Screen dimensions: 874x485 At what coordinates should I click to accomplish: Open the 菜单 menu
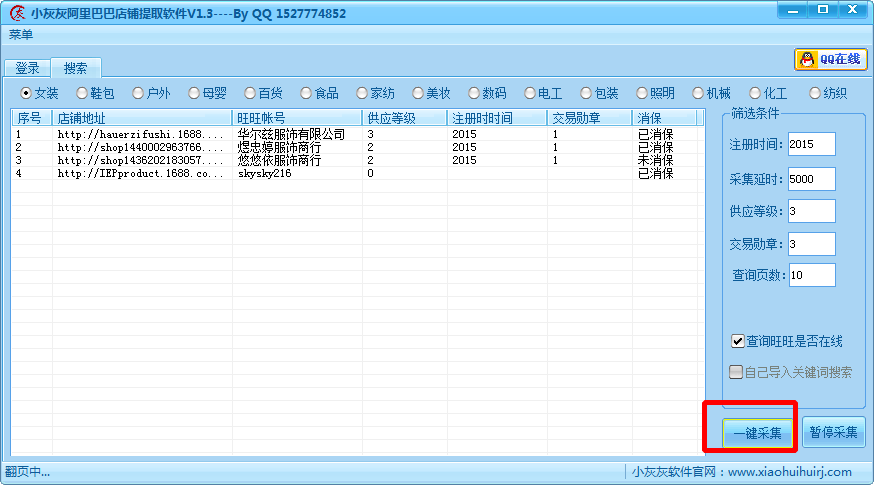(x=21, y=35)
